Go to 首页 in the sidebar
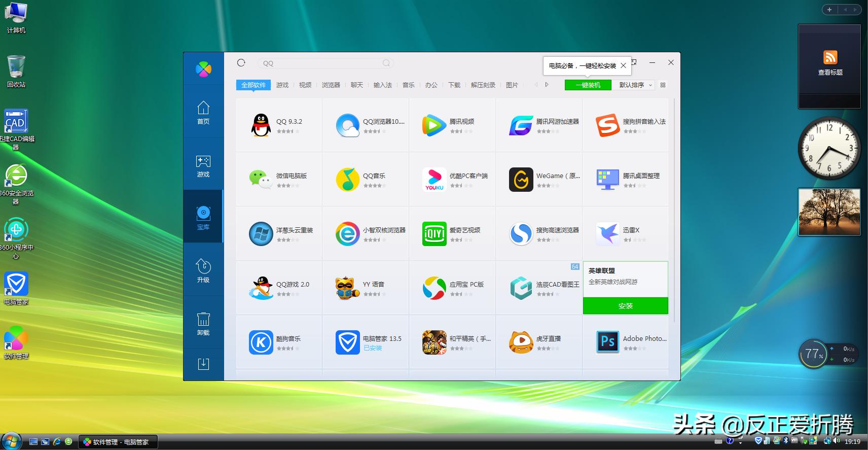Screen dimensions: 868x450 click(203, 113)
